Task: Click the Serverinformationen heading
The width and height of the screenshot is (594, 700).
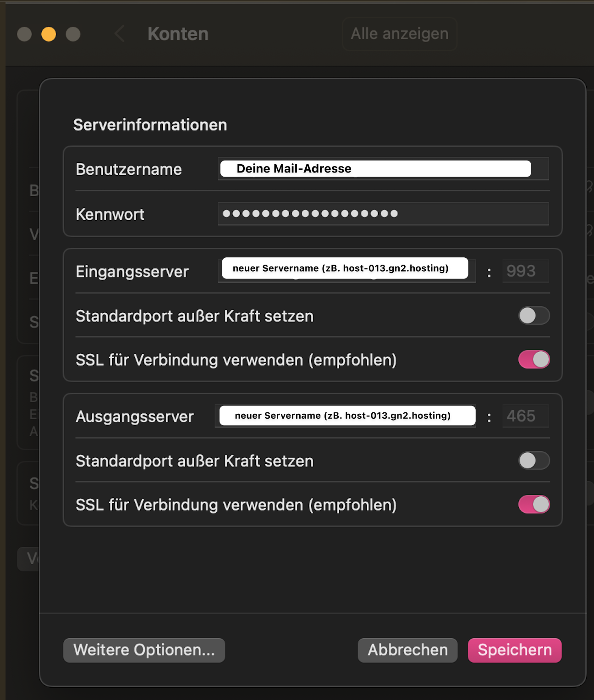Action: coord(150,125)
